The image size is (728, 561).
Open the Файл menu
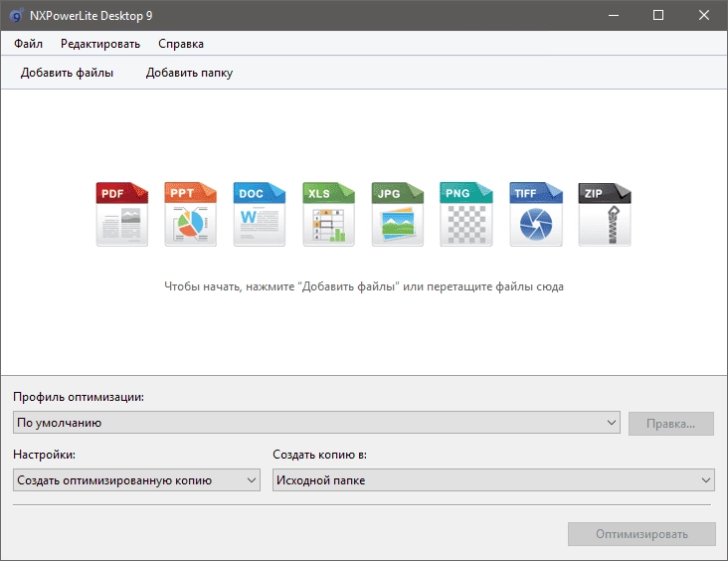coord(28,44)
